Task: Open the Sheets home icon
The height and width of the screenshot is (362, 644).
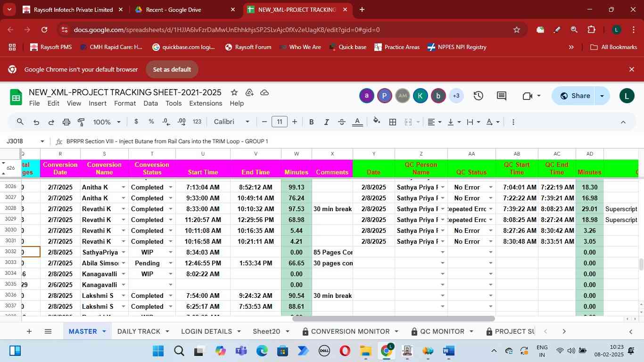Action: 16,97
